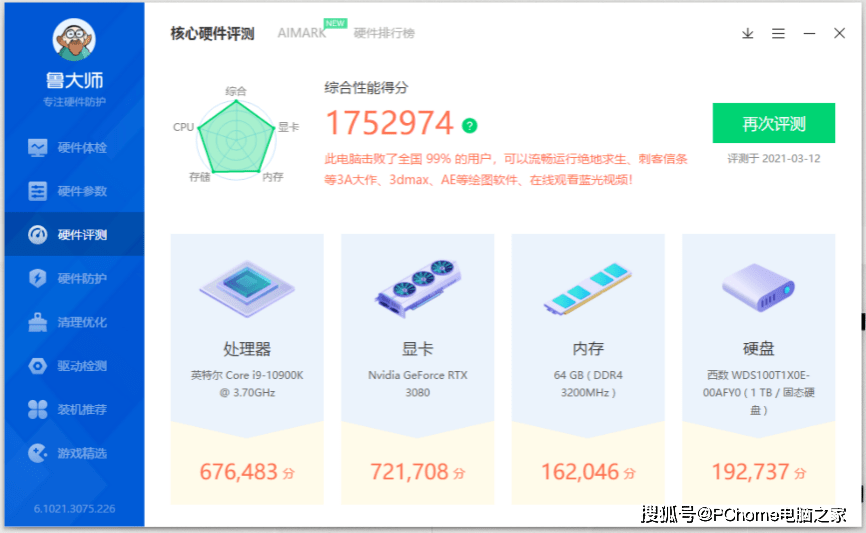Open 硬件防护 shield icon

(38, 278)
